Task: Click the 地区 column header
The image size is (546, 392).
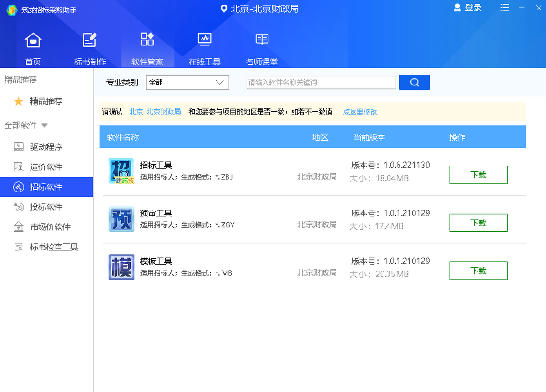Action: pyautogui.click(x=320, y=137)
